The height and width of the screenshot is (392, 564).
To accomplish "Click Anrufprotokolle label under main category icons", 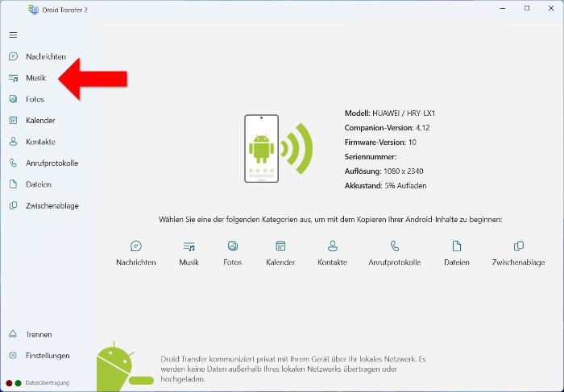I will coord(395,262).
